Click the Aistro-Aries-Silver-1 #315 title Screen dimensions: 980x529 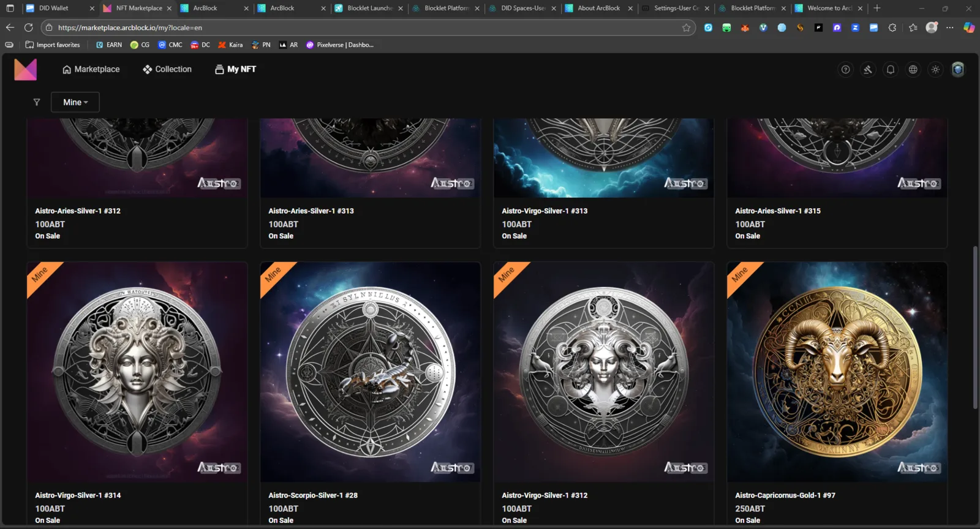click(778, 211)
